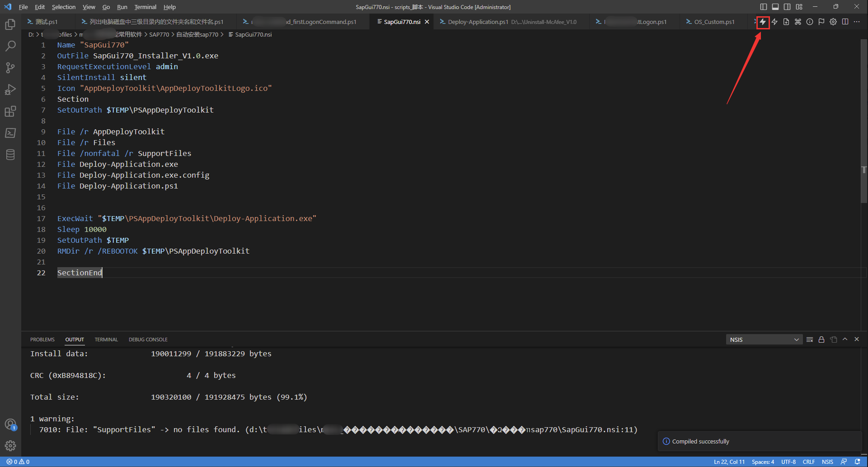The height and width of the screenshot is (467, 868).
Task: Click the Sleep 10000 line in editor
Action: [x=82, y=229]
